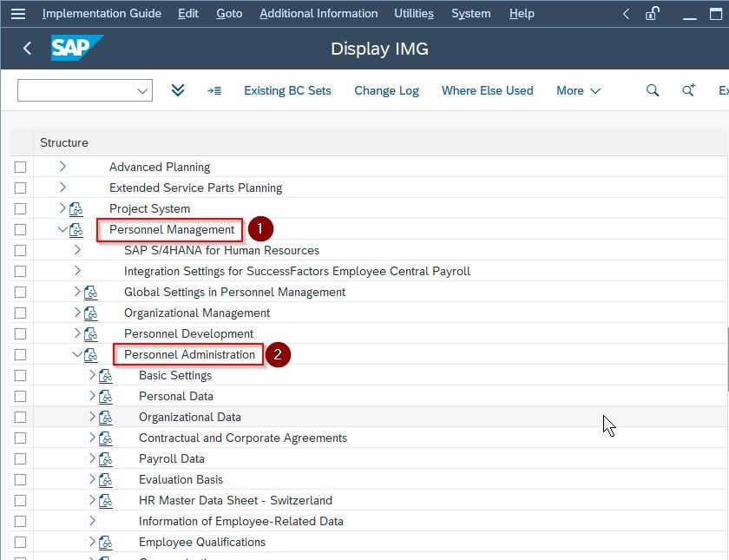The height and width of the screenshot is (560, 729).
Task: Tick the checkbox for Personnel Management row
Action: click(x=21, y=230)
